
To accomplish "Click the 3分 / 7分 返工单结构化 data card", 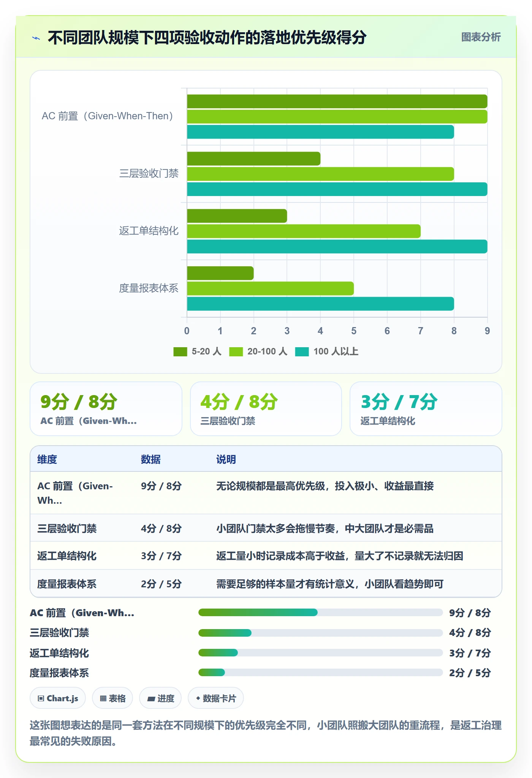I will [x=426, y=409].
